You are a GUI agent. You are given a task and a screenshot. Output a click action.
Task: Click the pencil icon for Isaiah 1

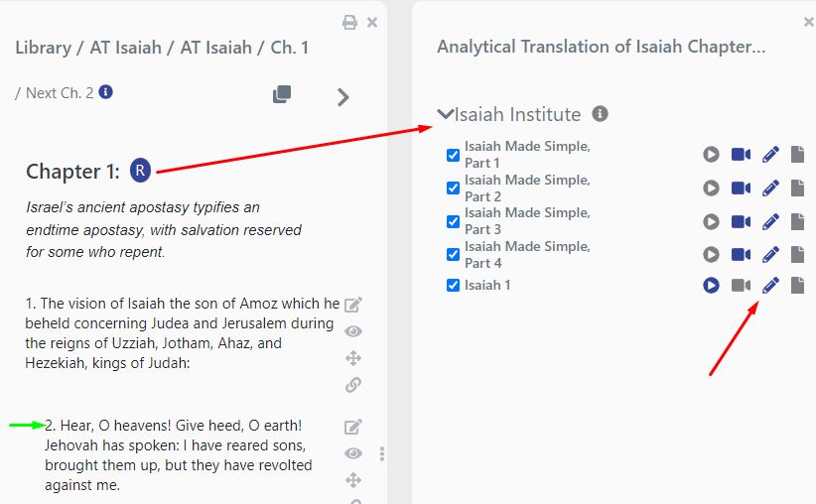coord(770,286)
